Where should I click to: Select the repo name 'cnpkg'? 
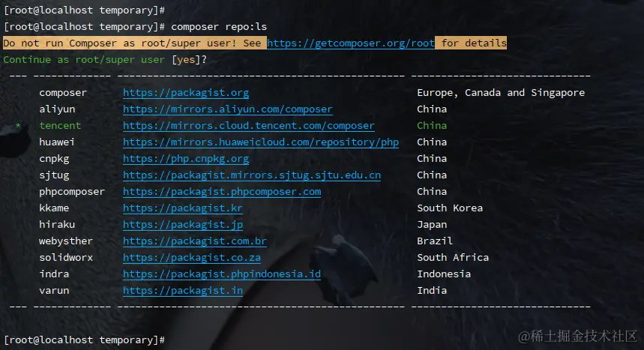coord(54,159)
